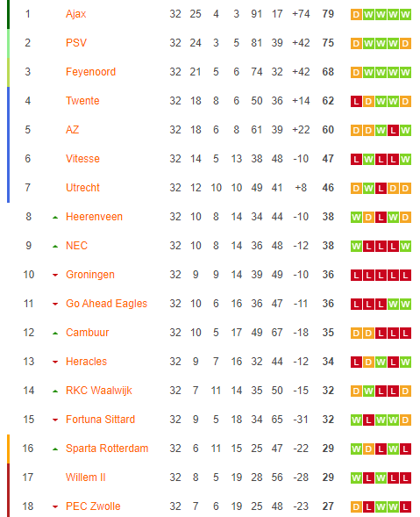Open the RKC Waalwijk team link
Image resolution: width=420 pixels, height=517 pixels.
99,391
